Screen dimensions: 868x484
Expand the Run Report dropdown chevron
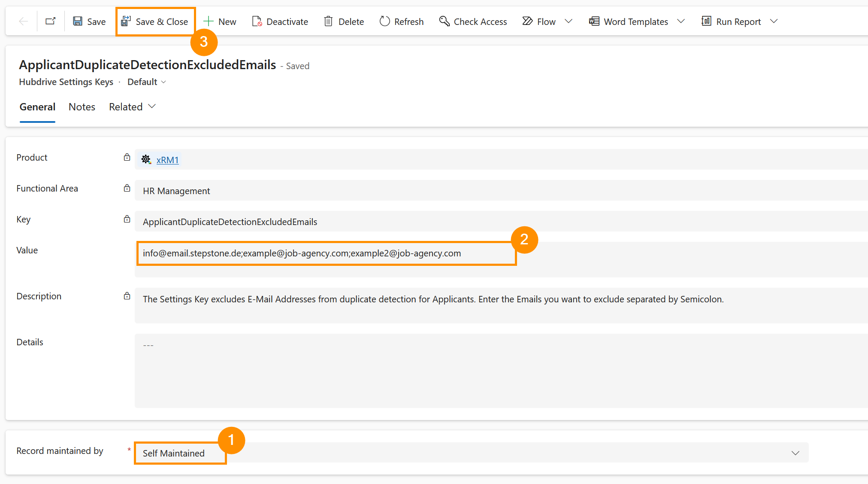point(774,21)
